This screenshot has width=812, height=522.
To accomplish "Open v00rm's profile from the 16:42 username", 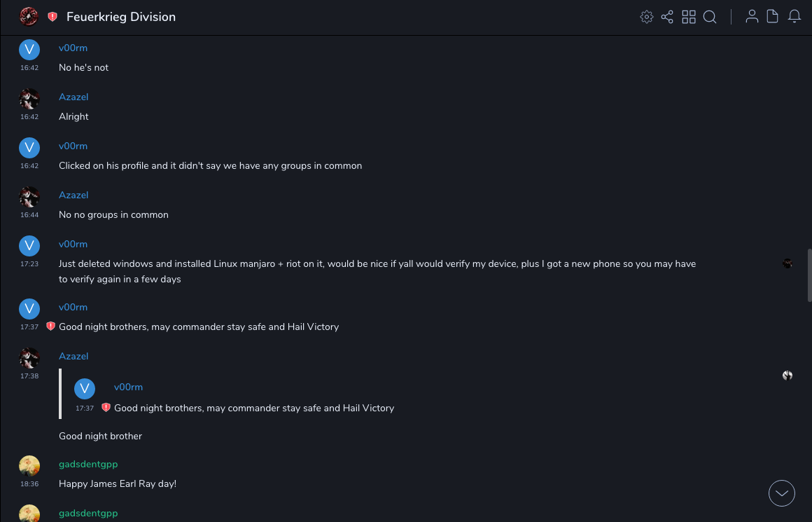I will 73,48.
